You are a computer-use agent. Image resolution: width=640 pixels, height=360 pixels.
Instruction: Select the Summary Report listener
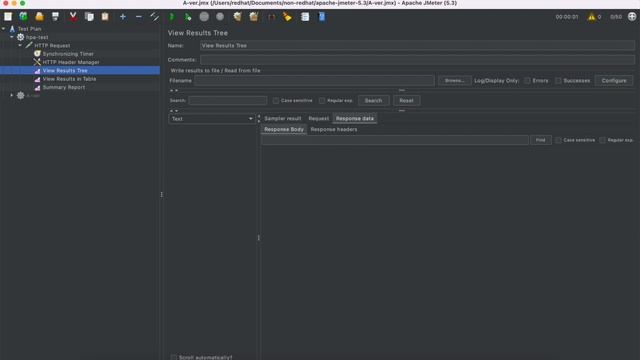[64, 87]
